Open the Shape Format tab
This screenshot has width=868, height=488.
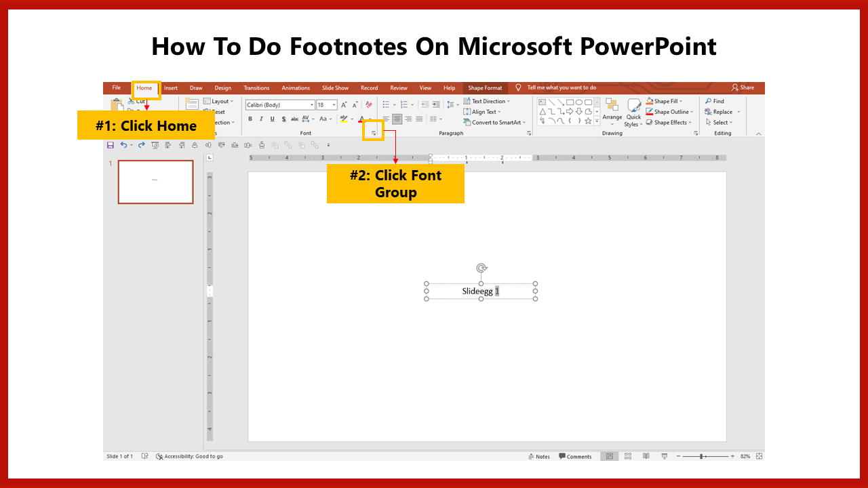pos(485,88)
